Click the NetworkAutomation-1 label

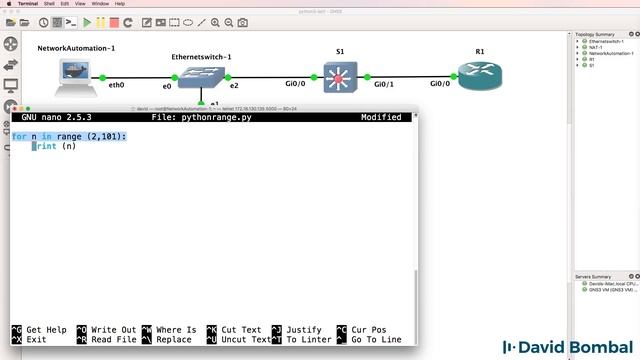(76, 48)
